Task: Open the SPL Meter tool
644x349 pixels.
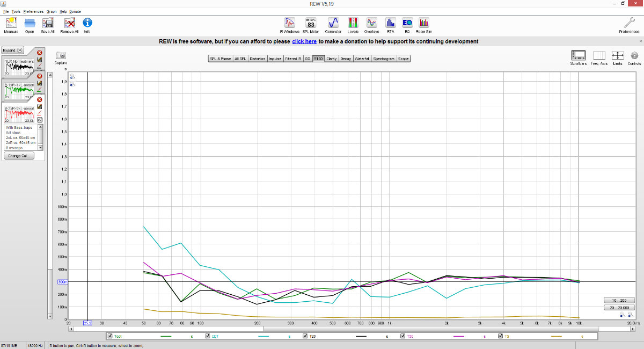Action: pos(311,23)
